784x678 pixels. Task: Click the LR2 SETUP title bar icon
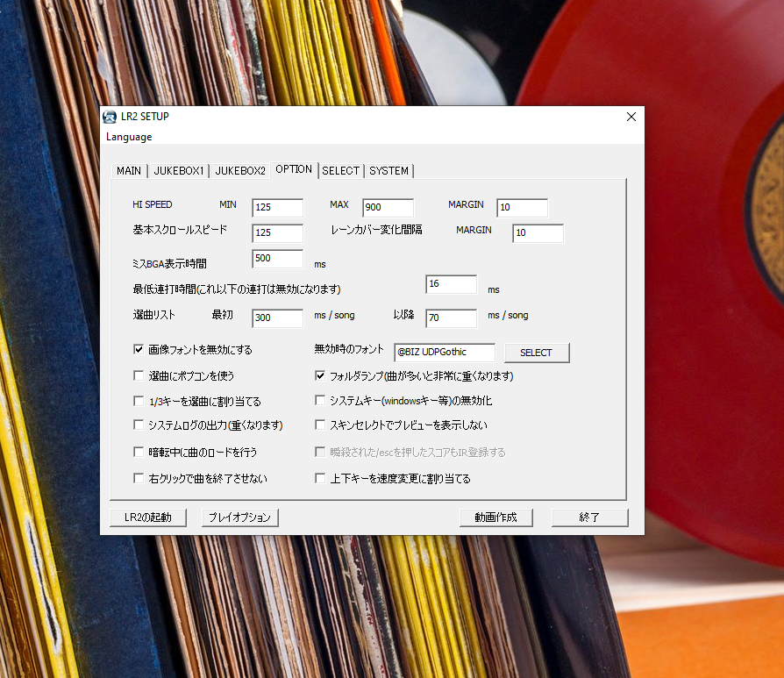click(110, 118)
